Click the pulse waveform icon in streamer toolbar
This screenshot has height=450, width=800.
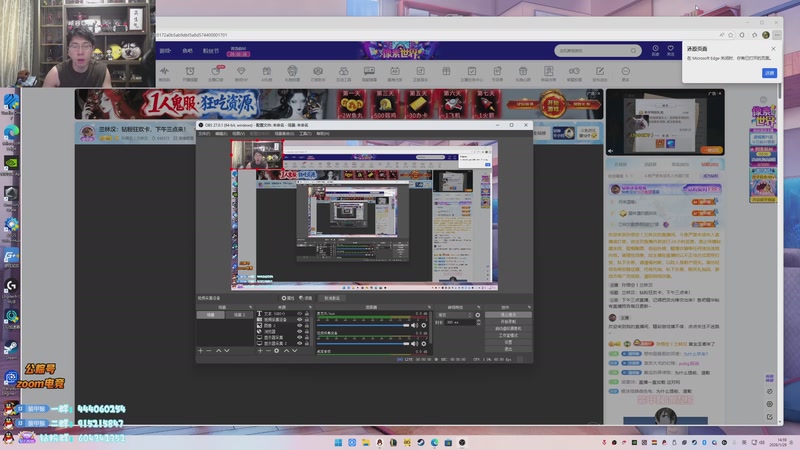pyautogui.click(x=164, y=73)
